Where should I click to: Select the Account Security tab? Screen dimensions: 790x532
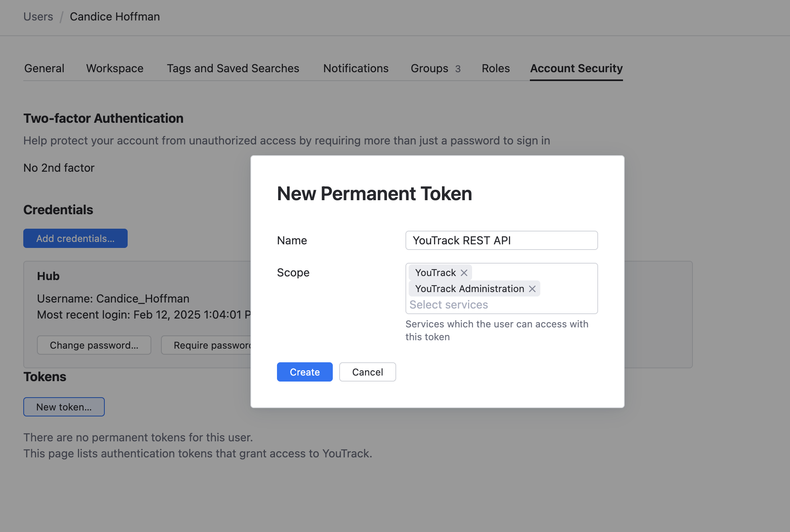point(576,68)
